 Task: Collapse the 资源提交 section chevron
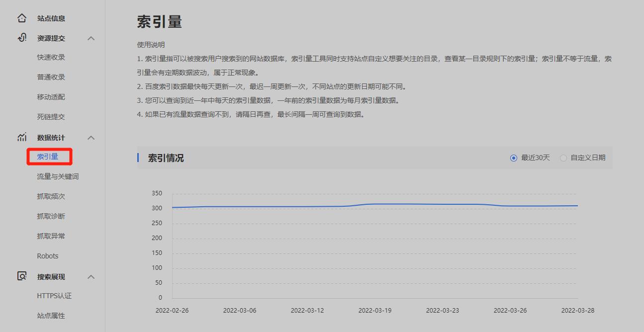[91, 38]
